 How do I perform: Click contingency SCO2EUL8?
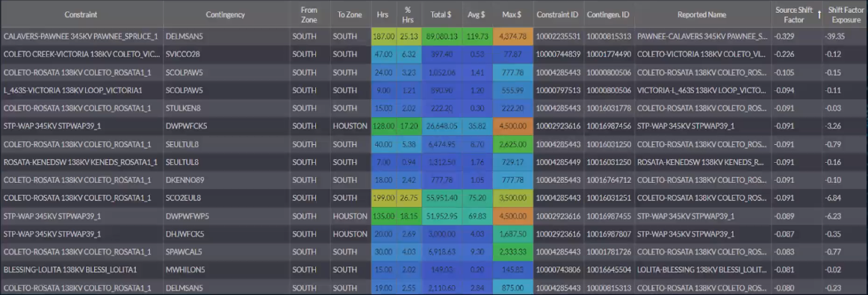click(x=183, y=198)
